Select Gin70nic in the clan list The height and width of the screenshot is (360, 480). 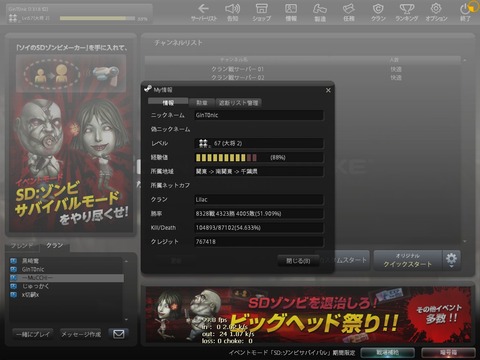tap(66, 269)
